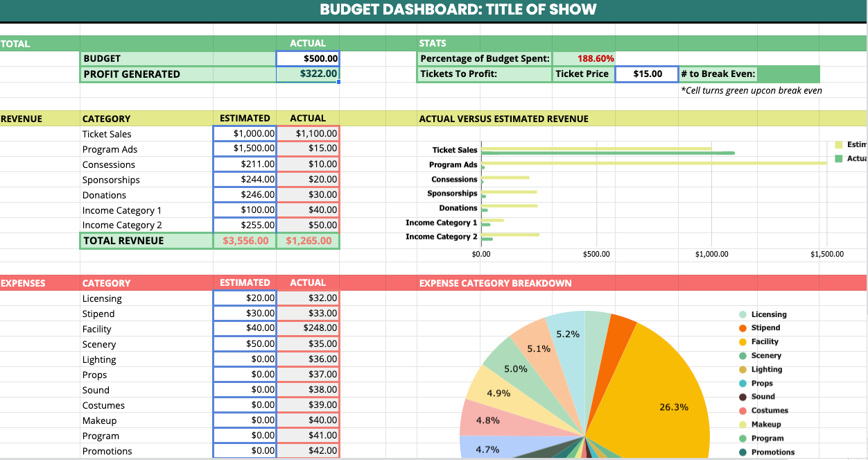Click Program Ads actual value $15.00
This screenshot has width=868, height=460.
point(308,148)
